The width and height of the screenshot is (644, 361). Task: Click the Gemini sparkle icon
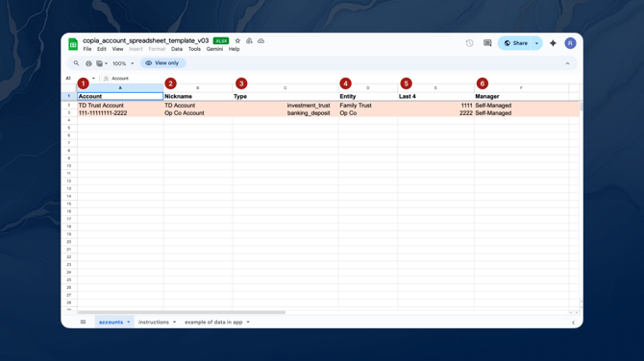(x=553, y=43)
